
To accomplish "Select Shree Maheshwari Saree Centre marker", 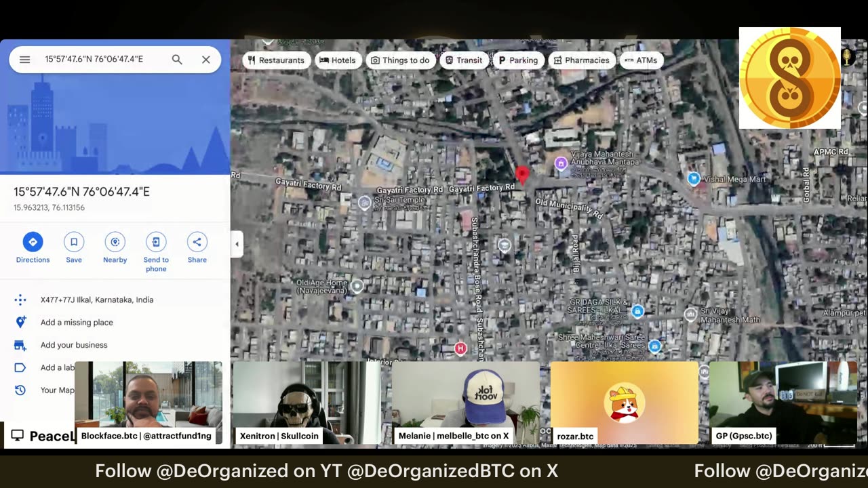I will 654,346.
